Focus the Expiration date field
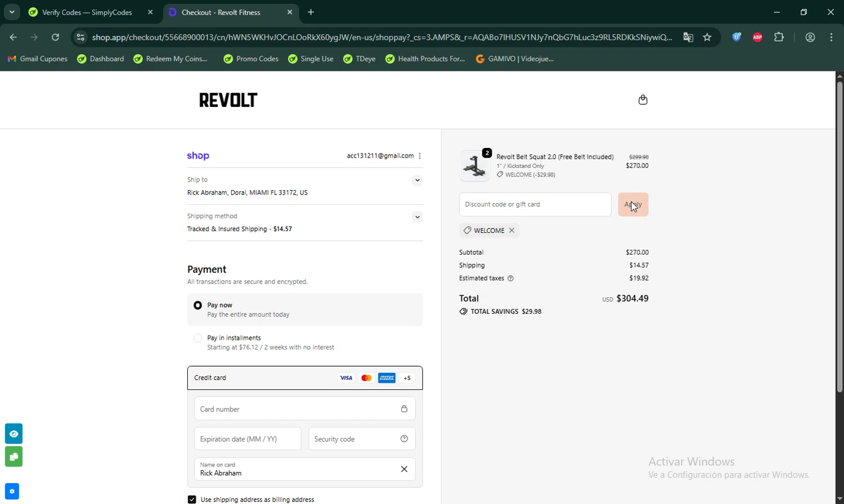This screenshot has height=504, width=844. point(248,439)
